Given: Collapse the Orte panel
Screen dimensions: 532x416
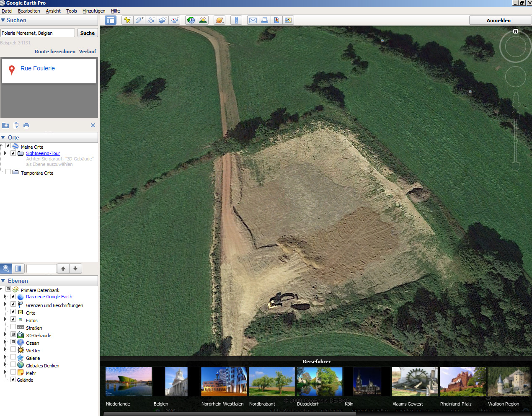Looking at the screenshot, I should [x=3, y=137].
